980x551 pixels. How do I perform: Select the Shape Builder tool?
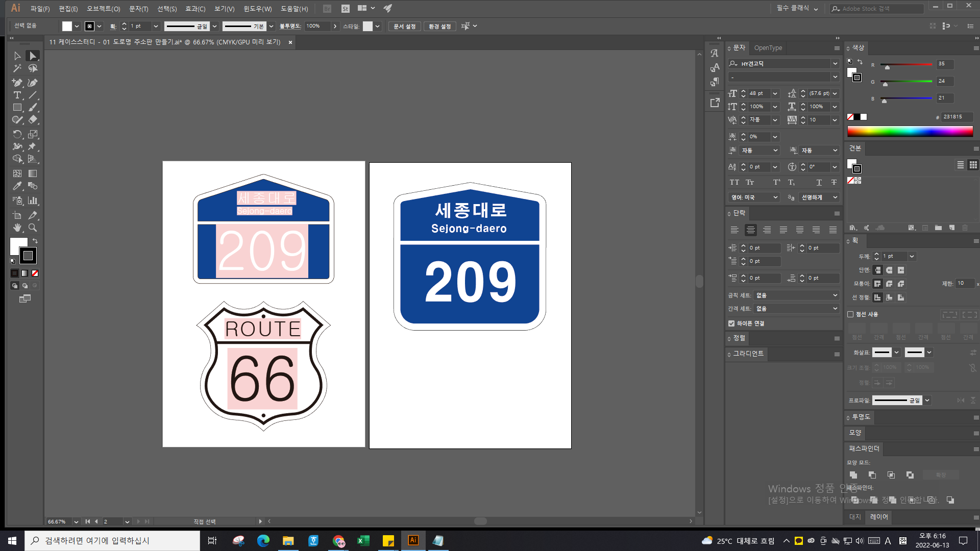[17, 159]
